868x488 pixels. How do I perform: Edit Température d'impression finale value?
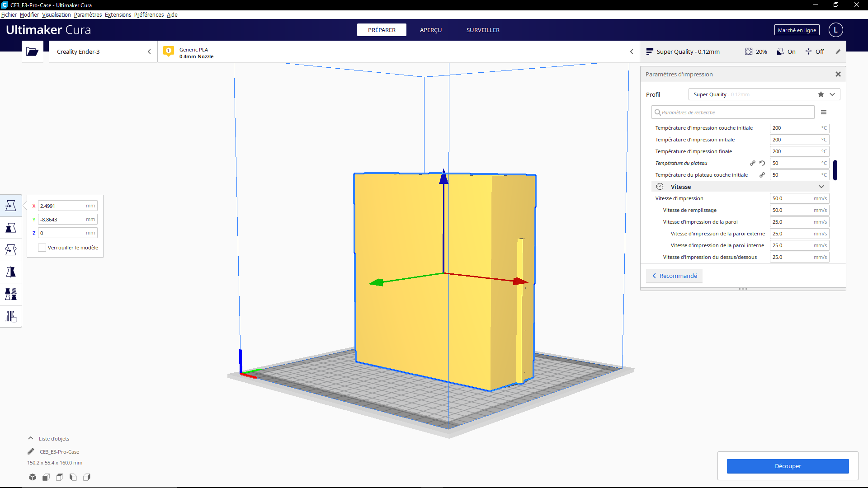point(799,151)
